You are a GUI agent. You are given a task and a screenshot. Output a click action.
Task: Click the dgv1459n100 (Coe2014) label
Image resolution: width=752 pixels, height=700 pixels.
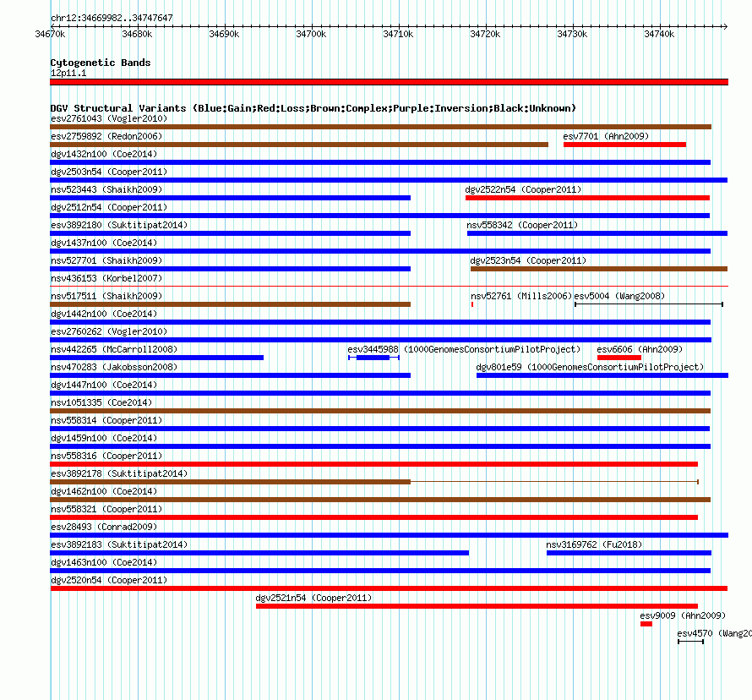click(104, 438)
